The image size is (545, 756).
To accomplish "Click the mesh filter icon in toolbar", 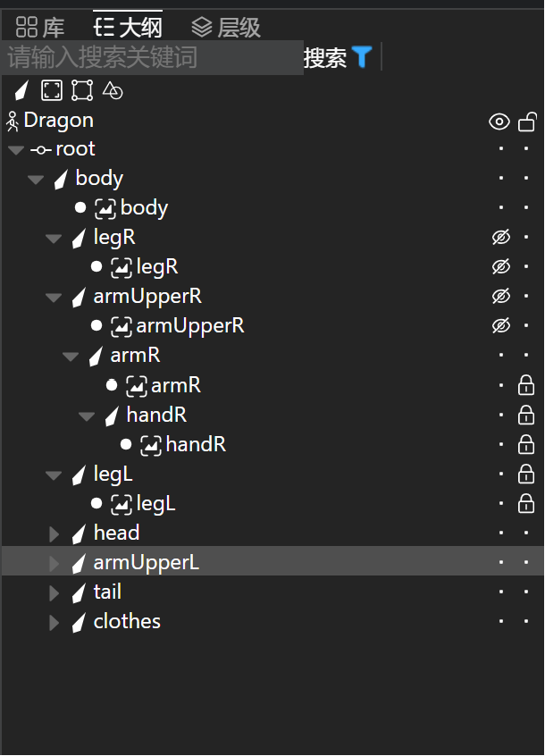I will [82, 90].
